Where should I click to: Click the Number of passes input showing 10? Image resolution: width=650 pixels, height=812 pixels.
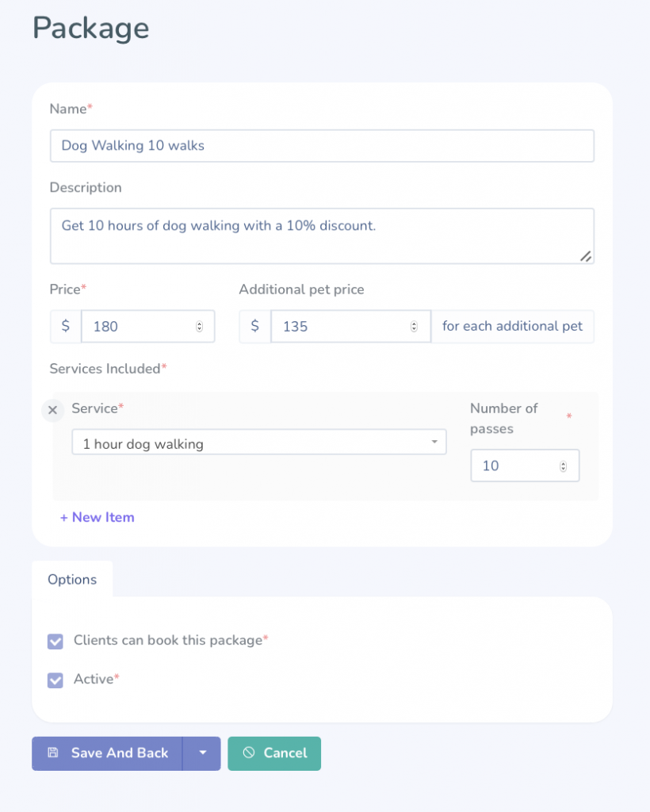point(525,465)
